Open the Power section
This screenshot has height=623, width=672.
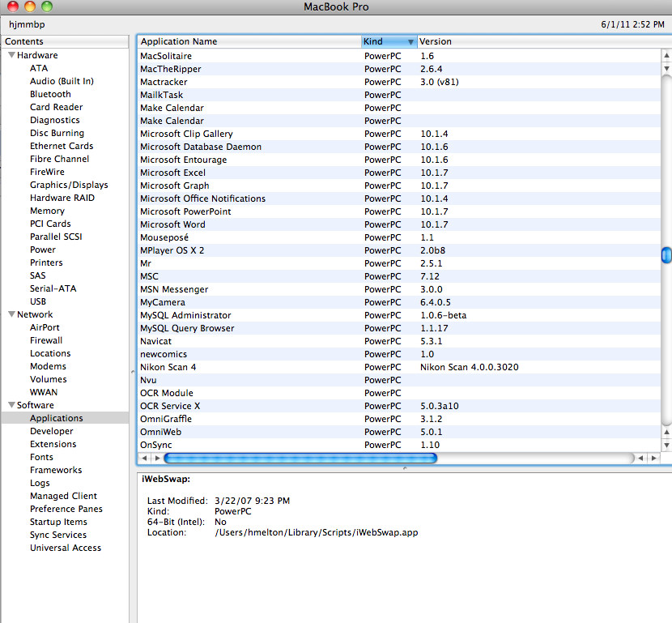click(43, 250)
